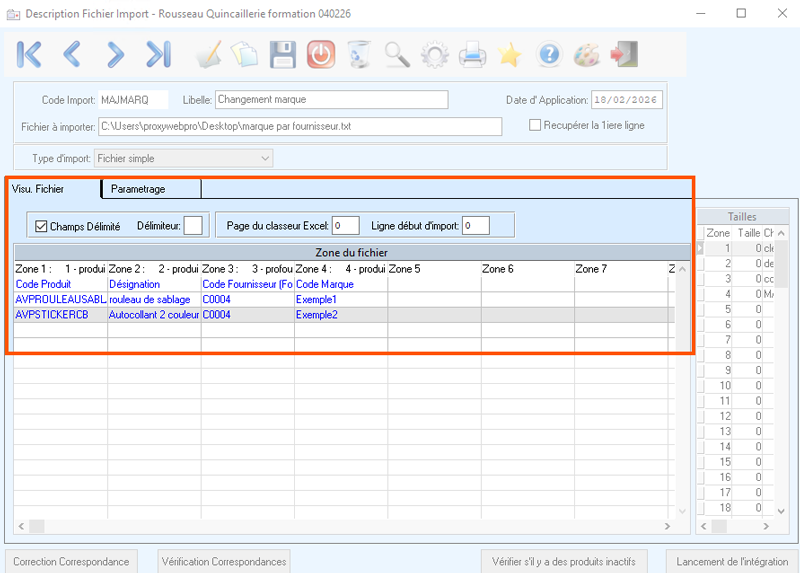Screen dimensions: 800x573
Task: Click the edit pencil icon
Action: point(209,55)
